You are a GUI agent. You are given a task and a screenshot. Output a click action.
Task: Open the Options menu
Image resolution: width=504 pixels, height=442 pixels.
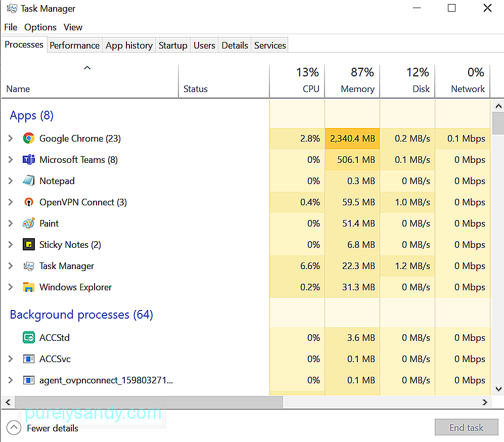click(x=40, y=27)
